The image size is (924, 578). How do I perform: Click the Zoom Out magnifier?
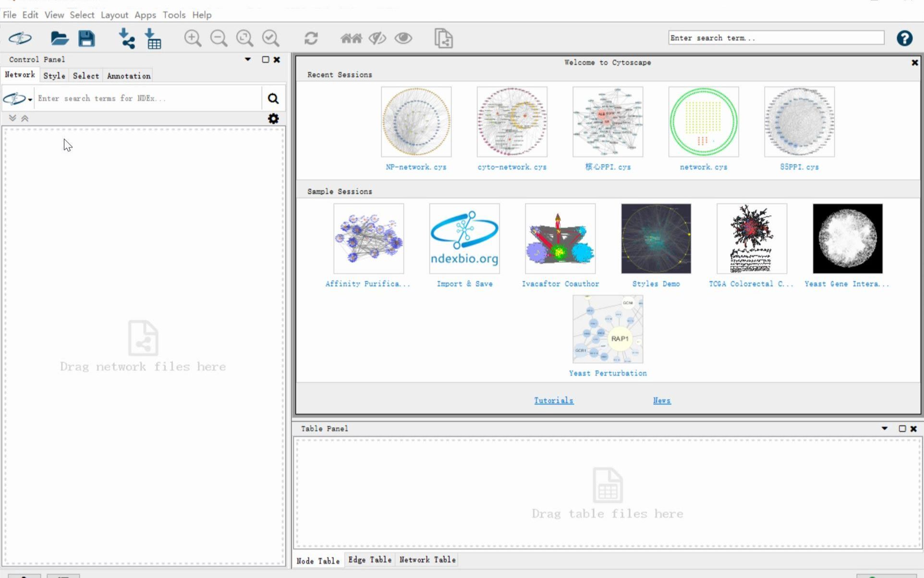pos(219,38)
